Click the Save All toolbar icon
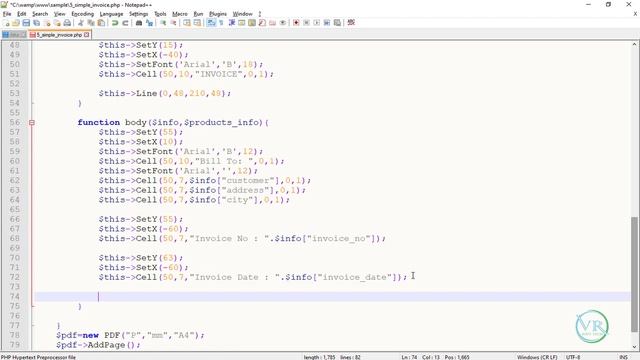Image resolution: width=640 pixels, height=360 pixels. (x=36, y=23)
